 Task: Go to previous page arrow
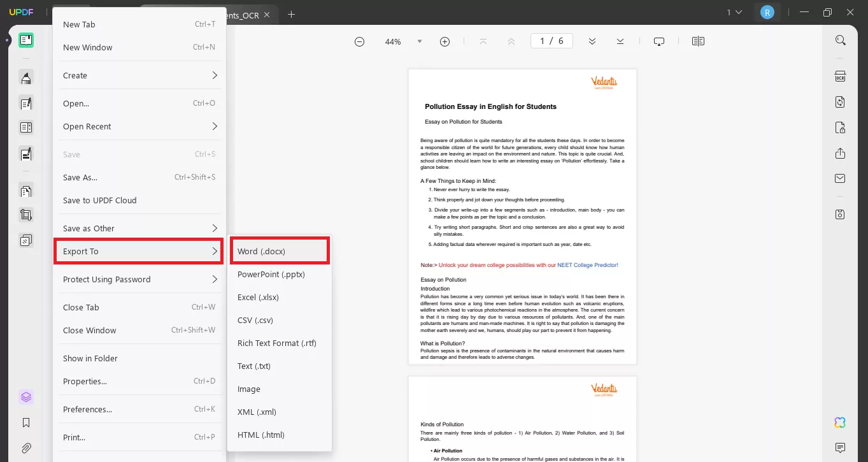[511, 41]
